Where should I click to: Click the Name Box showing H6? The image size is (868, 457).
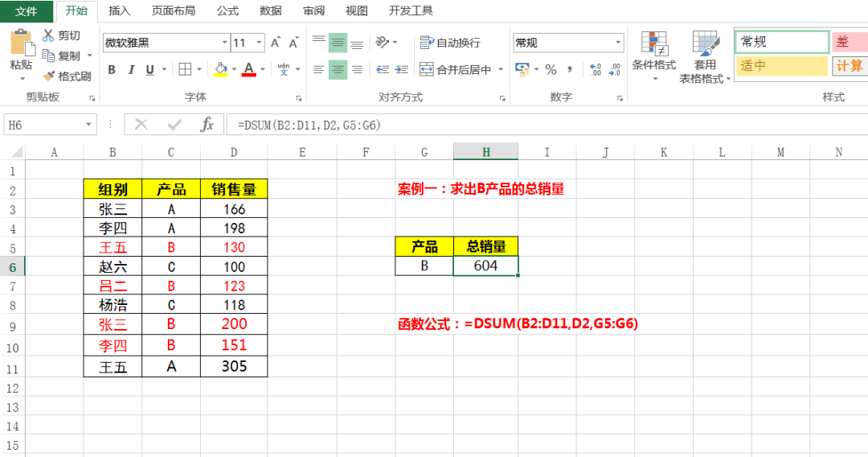44,125
